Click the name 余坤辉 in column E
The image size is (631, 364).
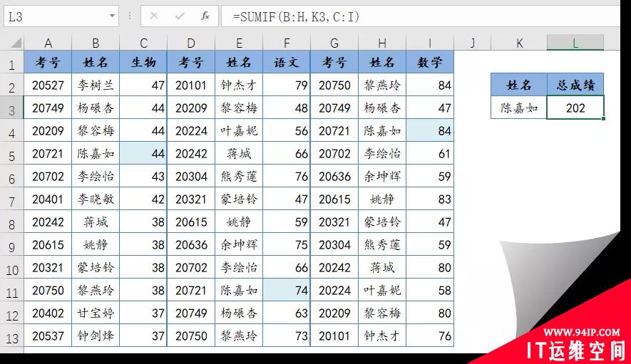(x=239, y=244)
